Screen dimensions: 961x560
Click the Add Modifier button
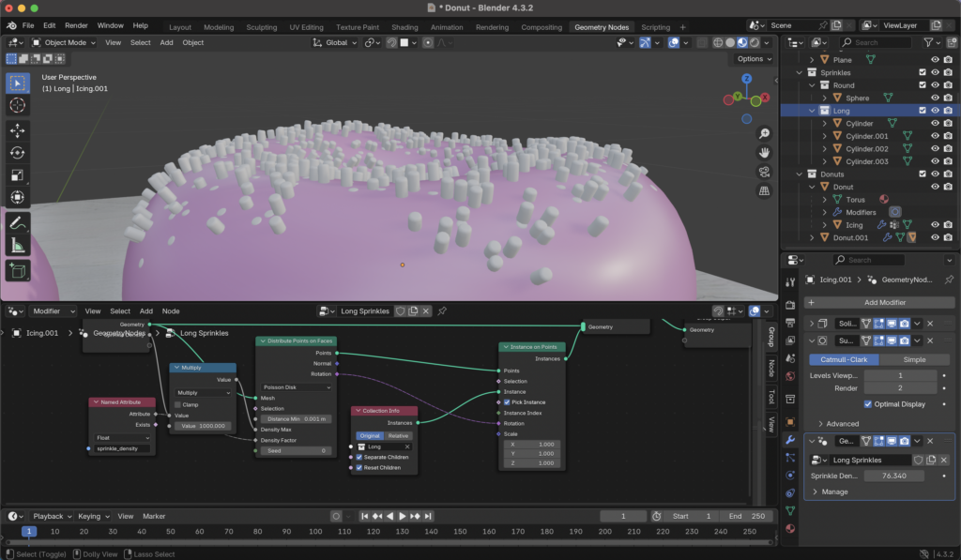click(878, 303)
